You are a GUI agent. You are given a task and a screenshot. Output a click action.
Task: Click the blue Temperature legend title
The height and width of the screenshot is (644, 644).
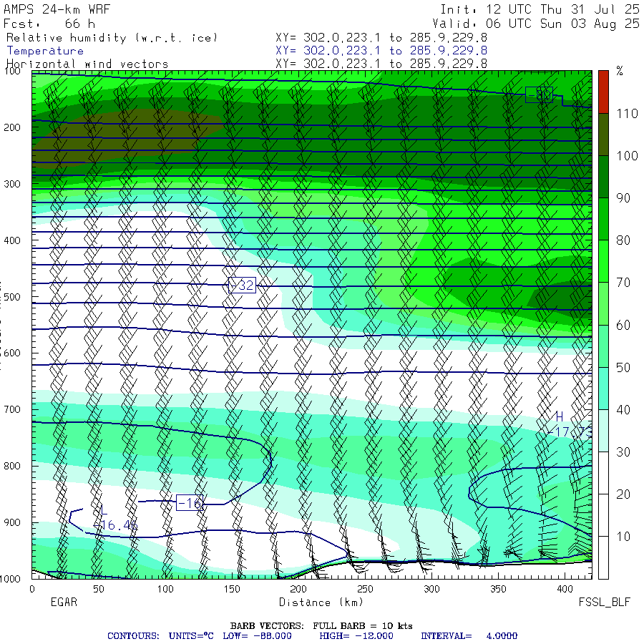coord(45,51)
